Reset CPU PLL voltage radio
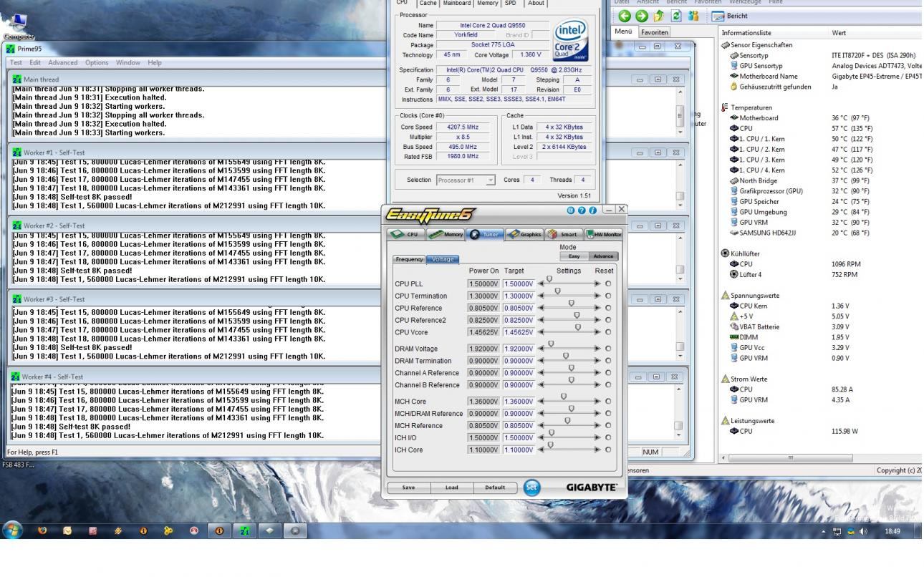 coord(608,284)
